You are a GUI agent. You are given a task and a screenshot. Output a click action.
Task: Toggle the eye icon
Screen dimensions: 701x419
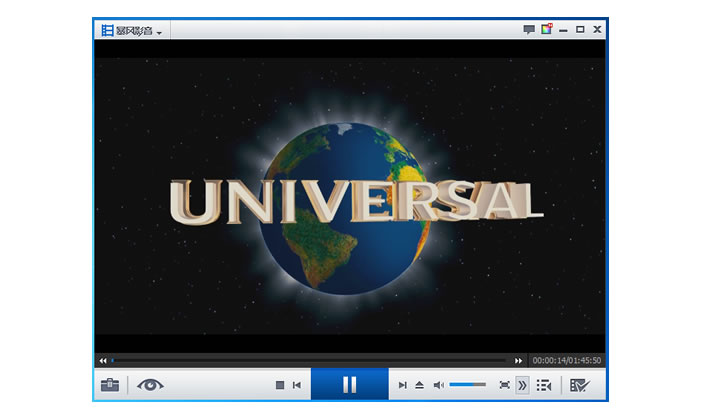pyautogui.click(x=150, y=384)
